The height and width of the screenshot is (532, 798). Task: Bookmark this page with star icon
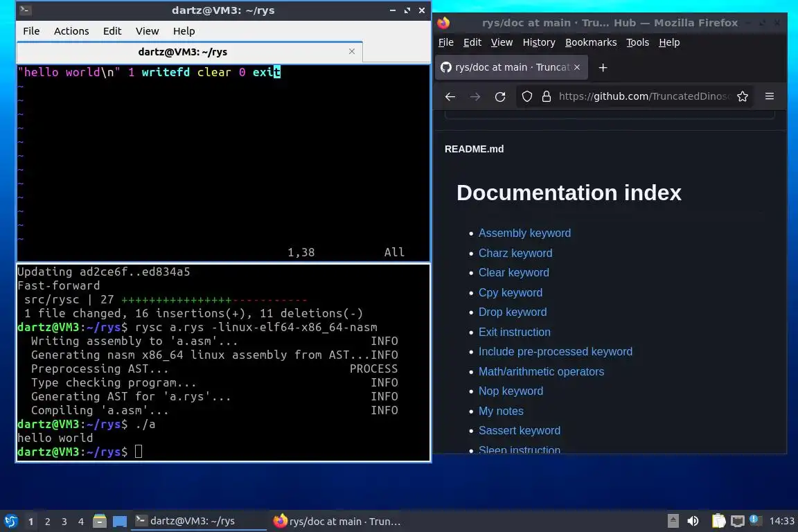click(x=742, y=96)
